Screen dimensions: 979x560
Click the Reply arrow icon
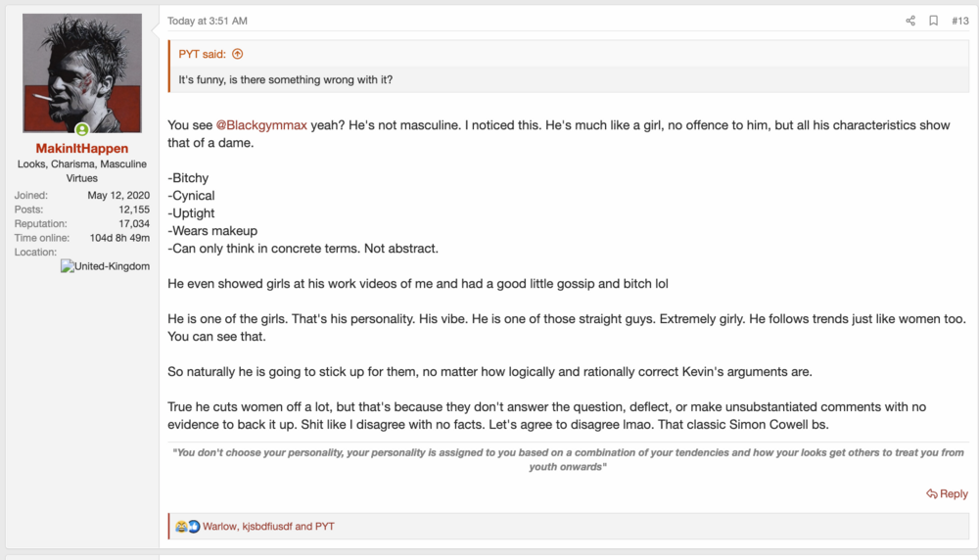932,493
